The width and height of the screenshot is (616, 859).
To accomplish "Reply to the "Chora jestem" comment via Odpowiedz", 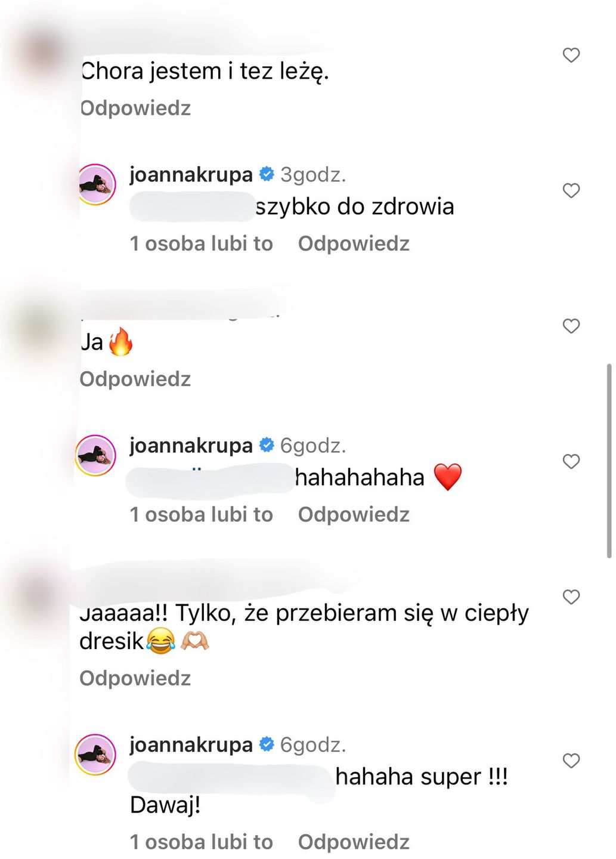I will point(135,109).
